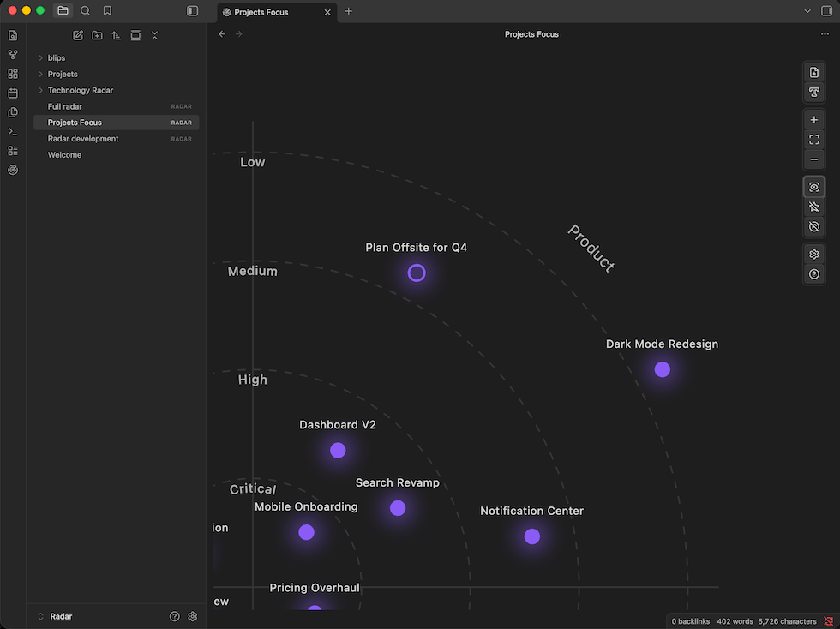
Task: Open the tab list dropdown chevron
Action: click(807, 11)
